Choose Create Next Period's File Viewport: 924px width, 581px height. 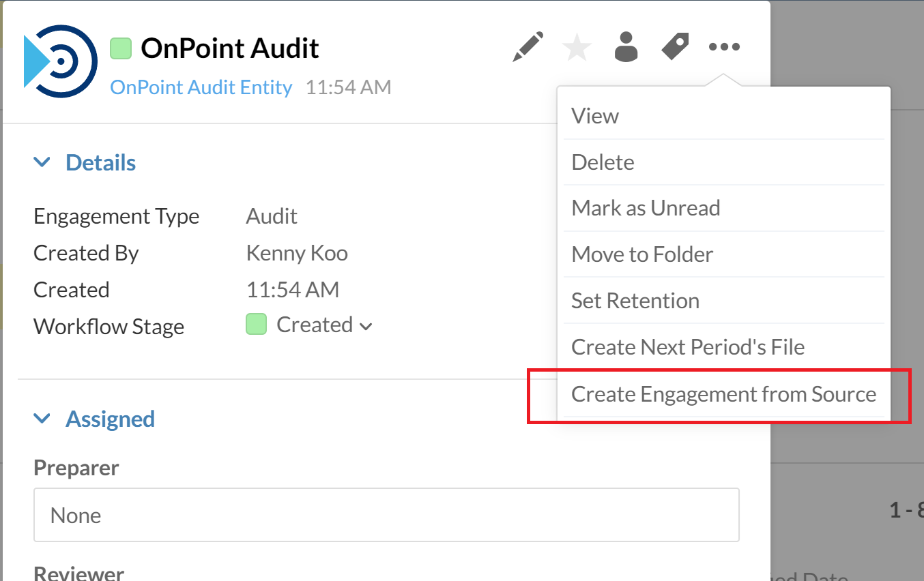click(x=688, y=346)
